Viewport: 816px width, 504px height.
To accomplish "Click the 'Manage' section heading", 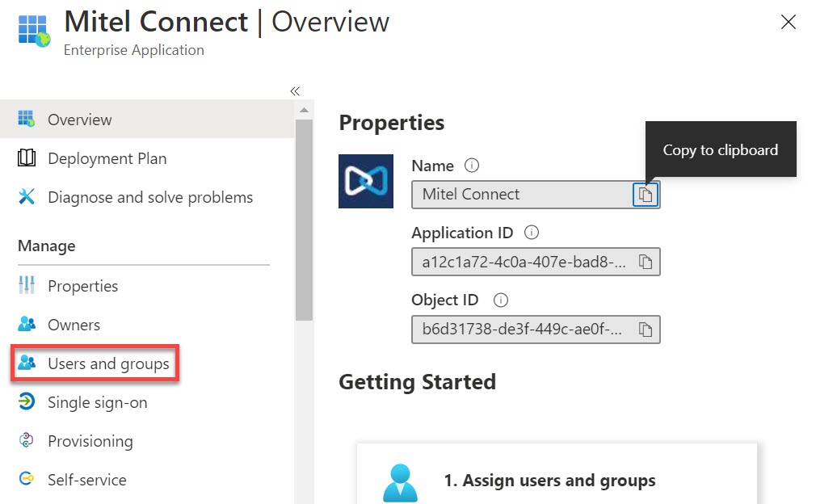I will coord(47,246).
